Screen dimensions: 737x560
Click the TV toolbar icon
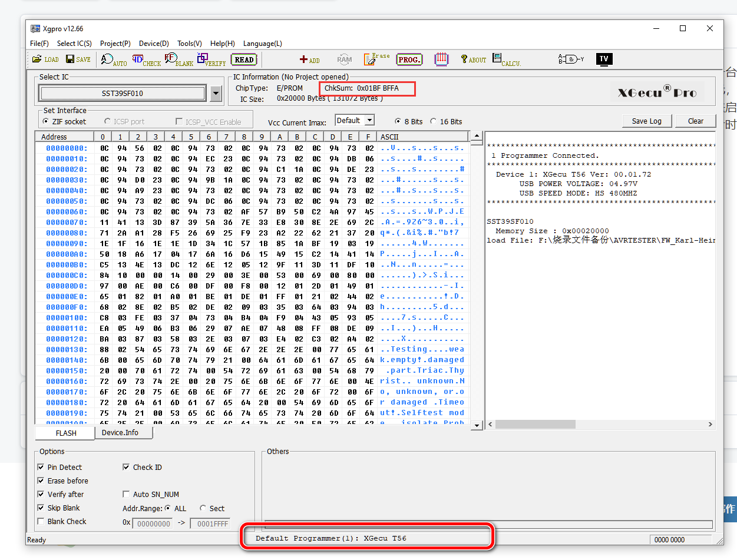point(604,59)
